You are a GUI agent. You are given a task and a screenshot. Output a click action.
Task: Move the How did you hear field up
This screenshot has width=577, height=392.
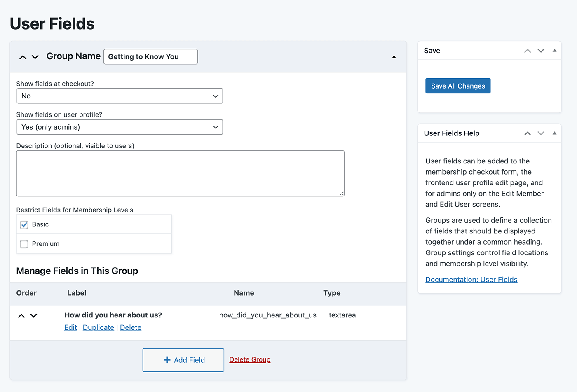(x=21, y=315)
